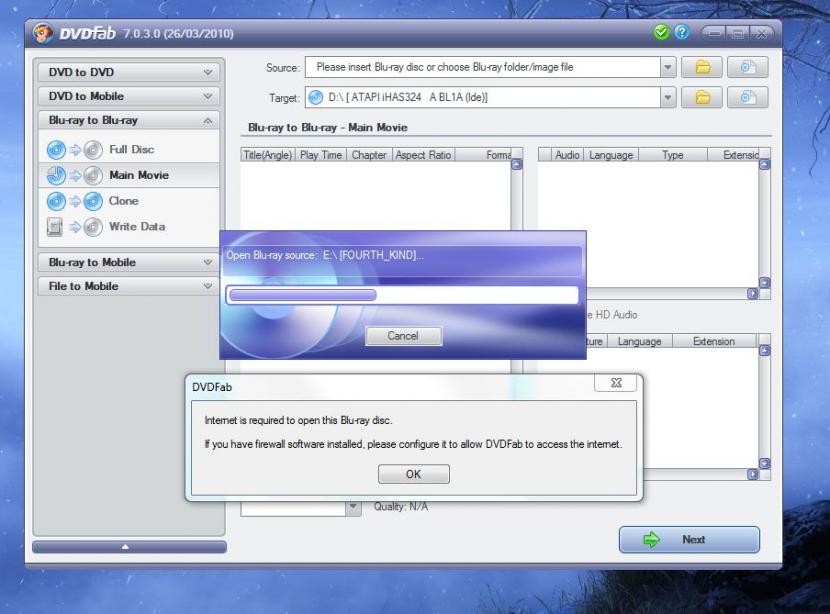Viewport: 830px width, 614px height.
Task: Click the Audio column header
Action: pos(567,155)
